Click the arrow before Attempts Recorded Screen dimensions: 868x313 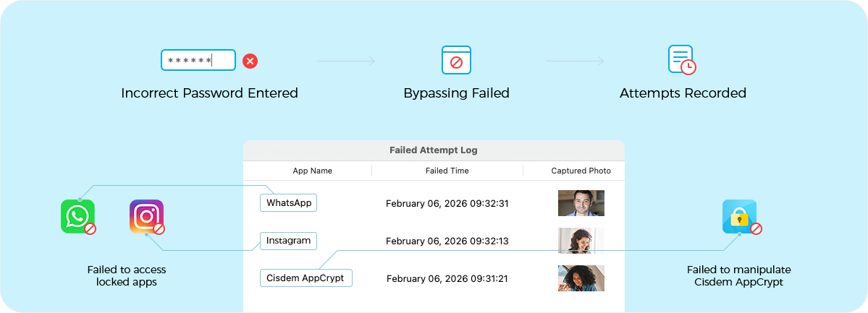click(575, 61)
